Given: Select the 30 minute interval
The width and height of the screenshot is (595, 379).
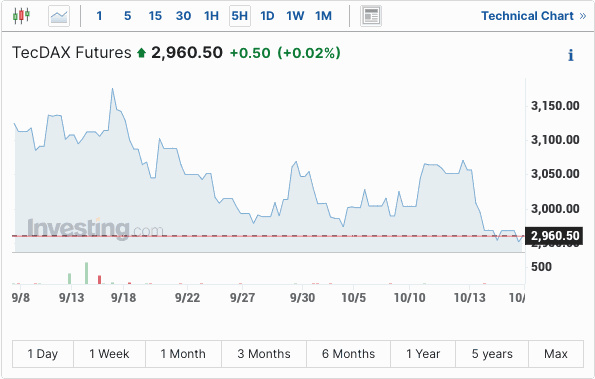Looking at the screenshot, I should pos(183,16).
